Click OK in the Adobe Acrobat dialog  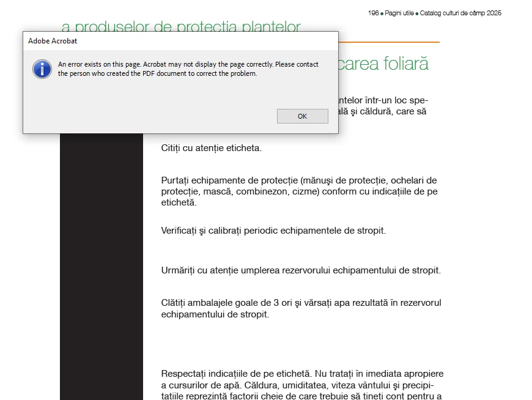pyautogui.click(x=302, y=116)
